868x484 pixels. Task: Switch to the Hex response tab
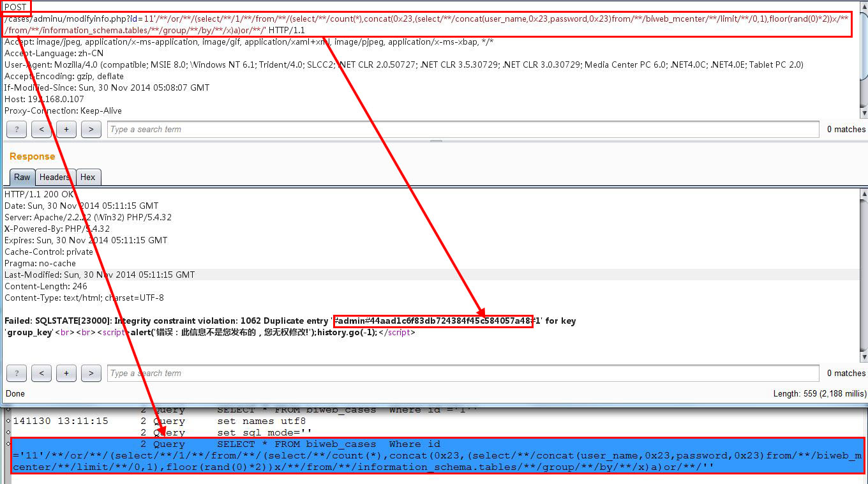(88, 177)
